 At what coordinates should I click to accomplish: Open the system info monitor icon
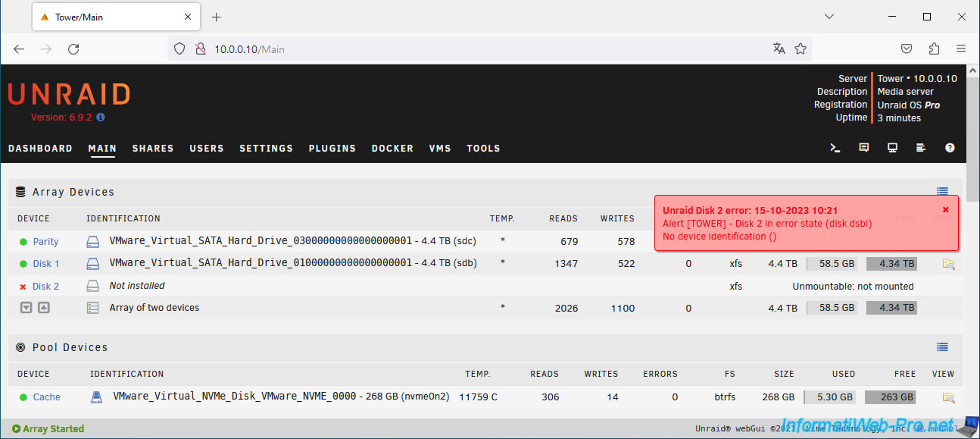[892, 148]
